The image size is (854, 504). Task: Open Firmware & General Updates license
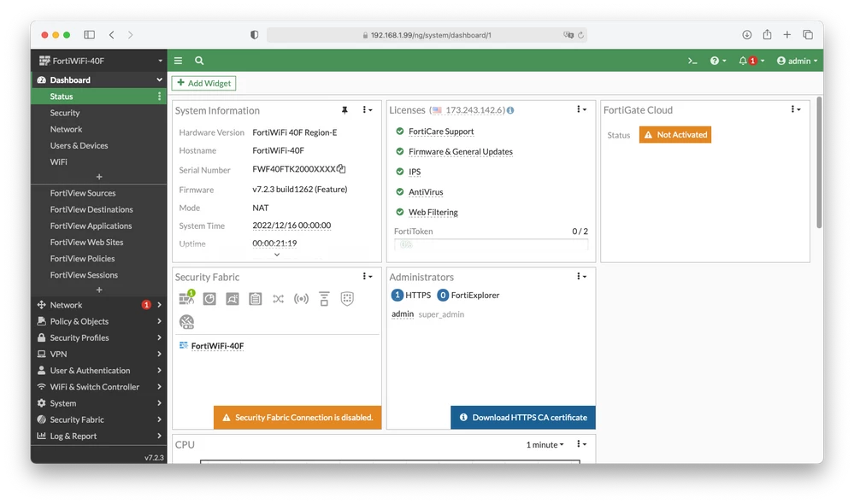click(461, 151)
